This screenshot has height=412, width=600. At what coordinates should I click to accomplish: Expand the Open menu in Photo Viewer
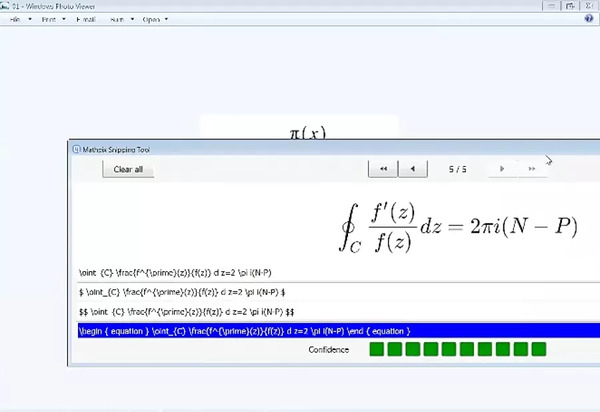pos(151,19)
